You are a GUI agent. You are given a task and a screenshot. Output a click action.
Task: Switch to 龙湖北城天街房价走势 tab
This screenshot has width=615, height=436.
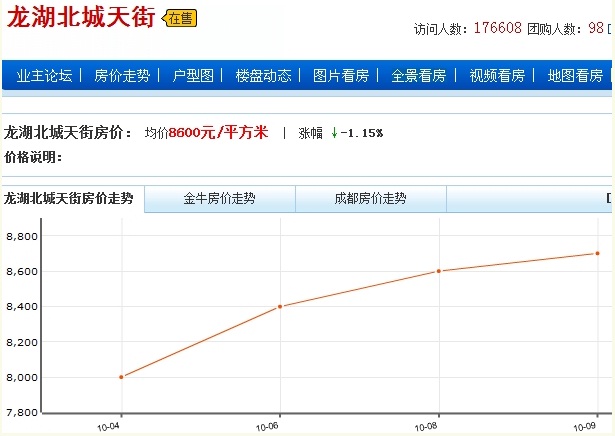[x=69, y=198]
